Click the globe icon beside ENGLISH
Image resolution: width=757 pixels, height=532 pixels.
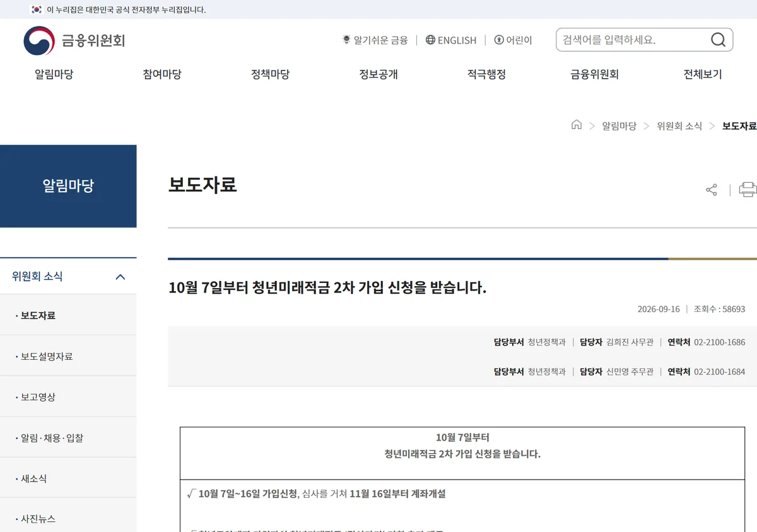tap(430, 40)
